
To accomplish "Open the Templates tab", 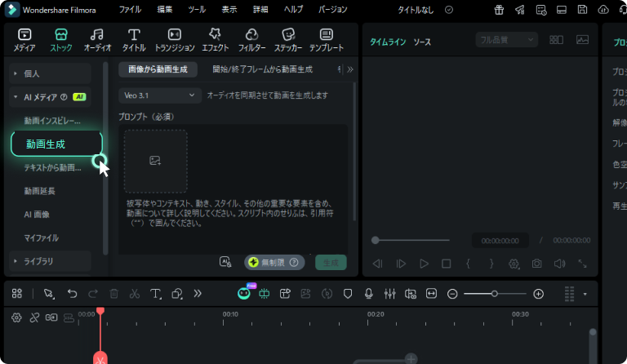I will [x=327, y=40].
